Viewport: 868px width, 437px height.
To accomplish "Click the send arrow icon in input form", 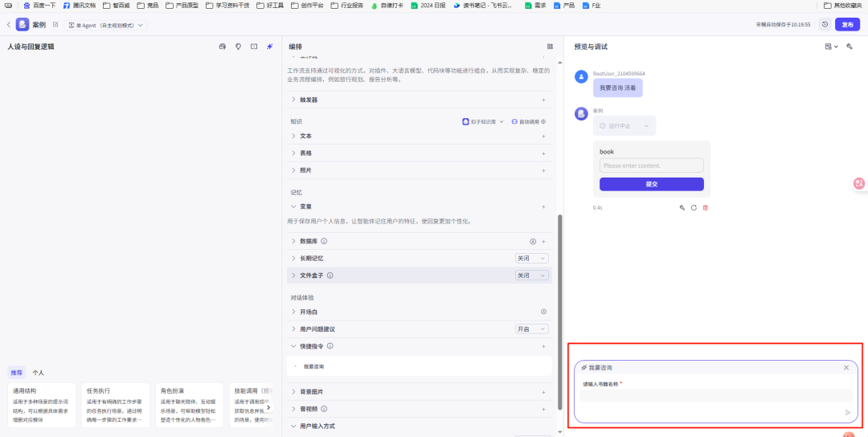I will (847, 412).
